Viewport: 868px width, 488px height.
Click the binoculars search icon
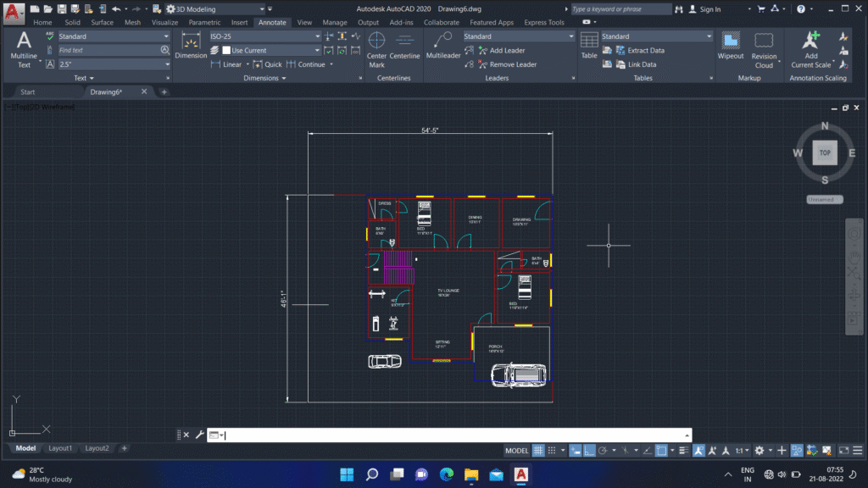(x=679, y=8)
